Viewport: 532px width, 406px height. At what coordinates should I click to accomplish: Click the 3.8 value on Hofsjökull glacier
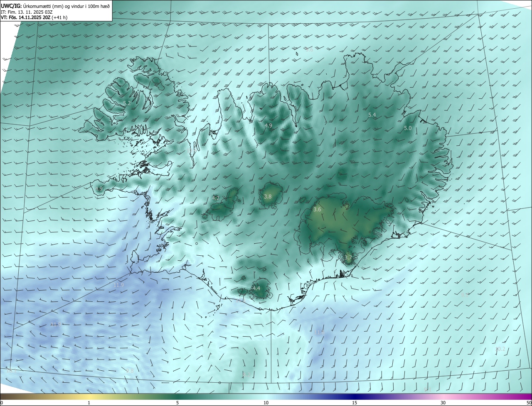click(x=268, y=196)
